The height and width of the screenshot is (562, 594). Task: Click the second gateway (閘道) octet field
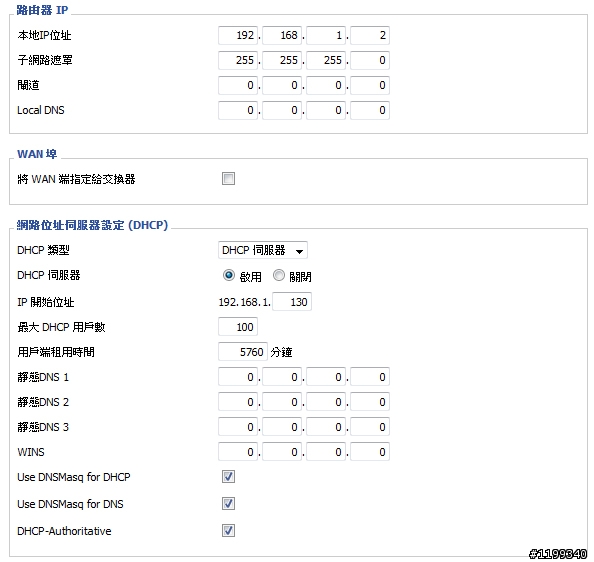282,85
